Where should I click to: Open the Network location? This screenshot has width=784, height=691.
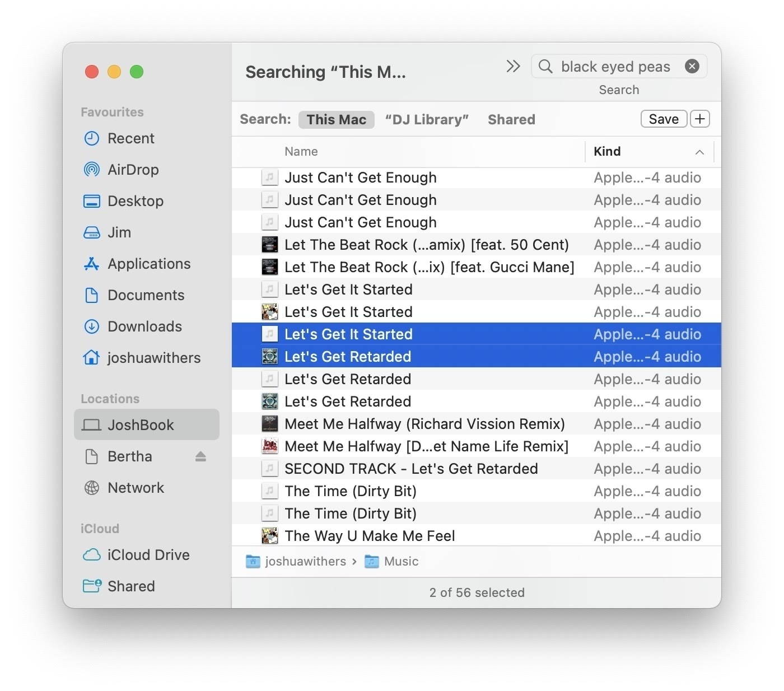tap(136, 488)
